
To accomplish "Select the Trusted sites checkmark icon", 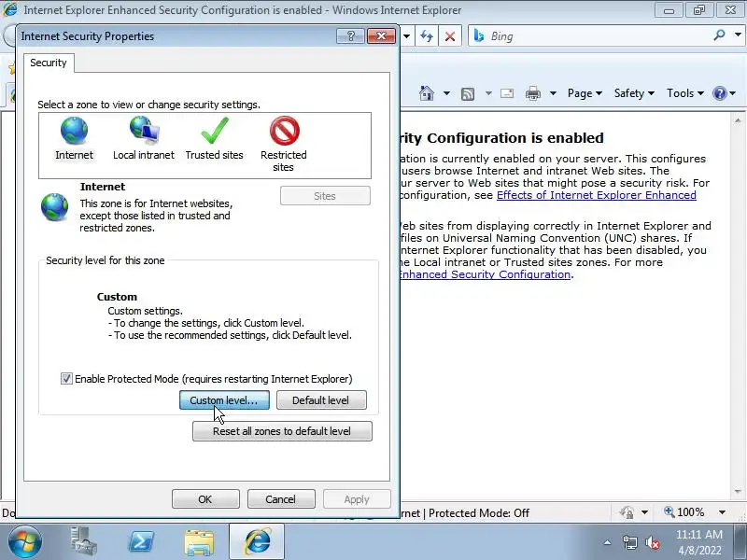I will [215, 130].
